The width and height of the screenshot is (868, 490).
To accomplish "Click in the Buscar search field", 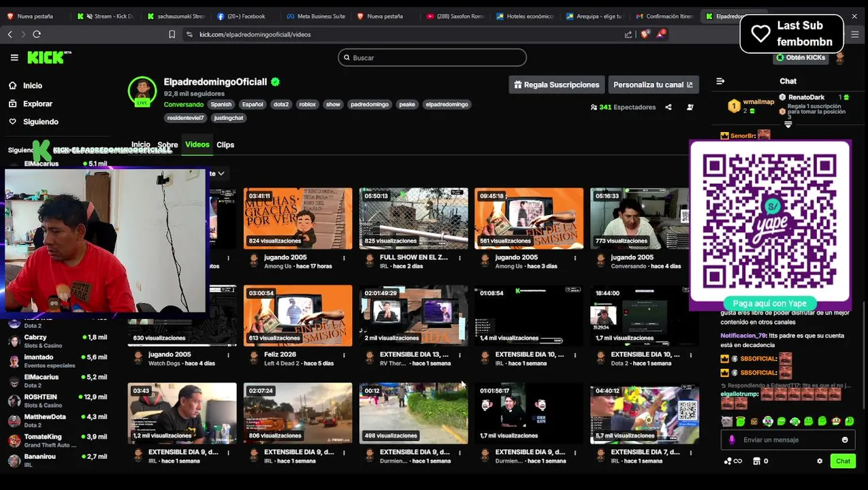I will tap(432, 58).
